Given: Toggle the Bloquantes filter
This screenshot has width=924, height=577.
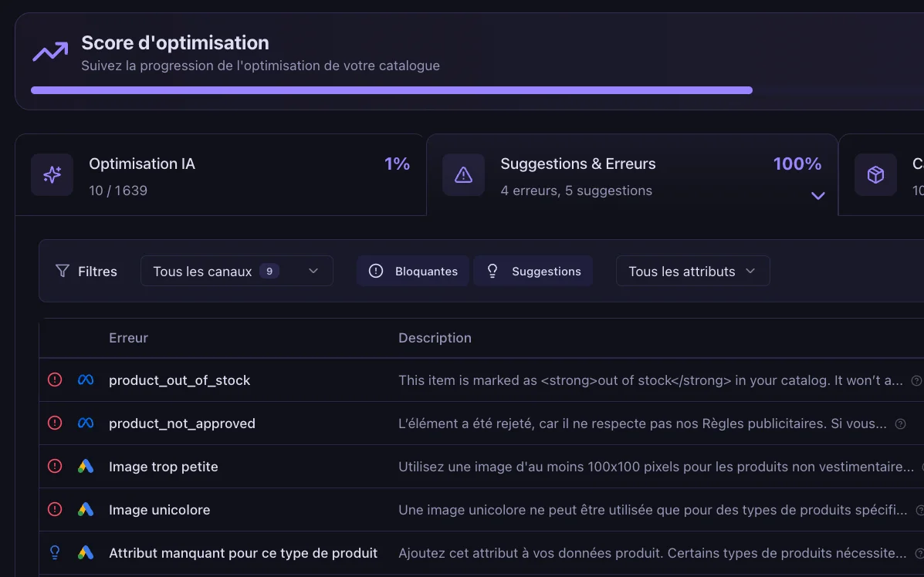Looking at the screenshot, I should tap(413, 272).
